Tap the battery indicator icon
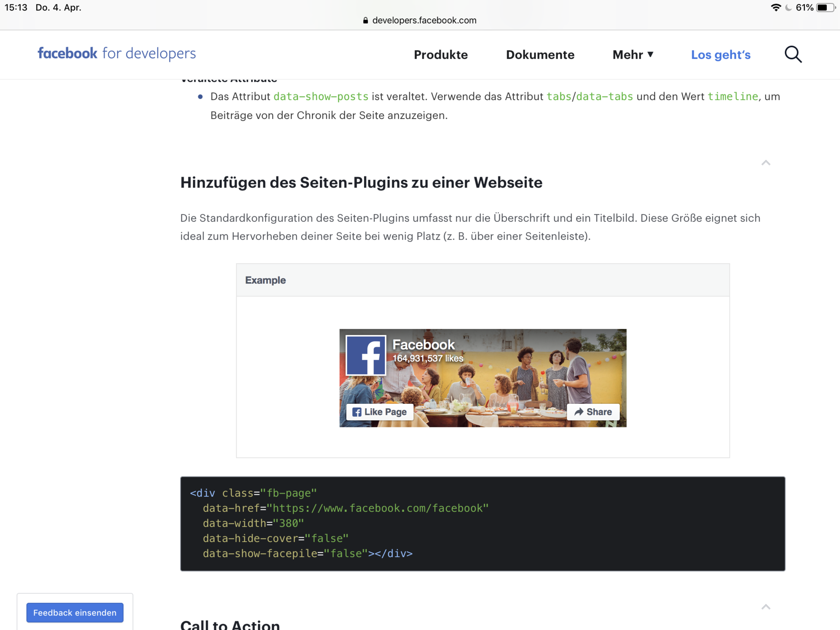Viewport: 840px width, 630px height. tap(825, 7)
